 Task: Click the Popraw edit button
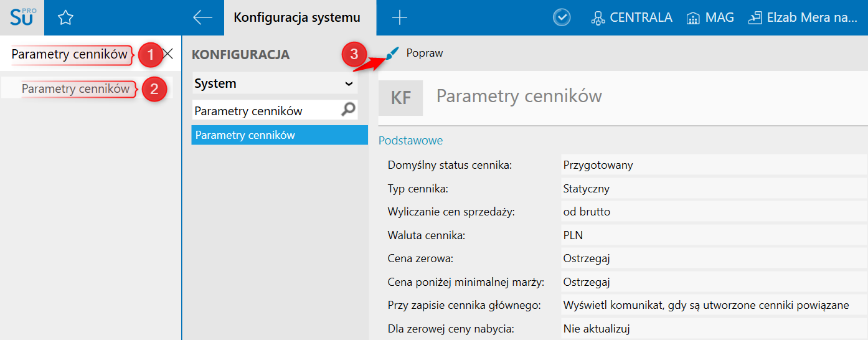424,54
